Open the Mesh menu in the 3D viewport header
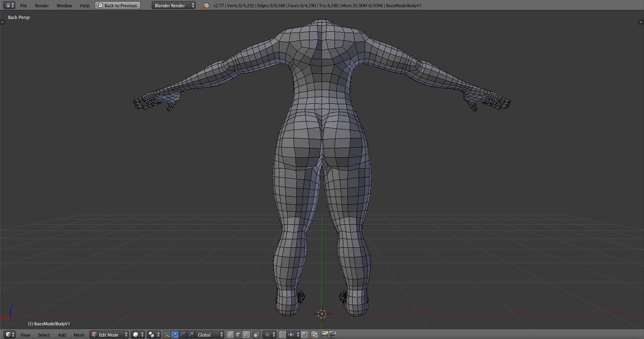644x339 pixels. [79, 335]
